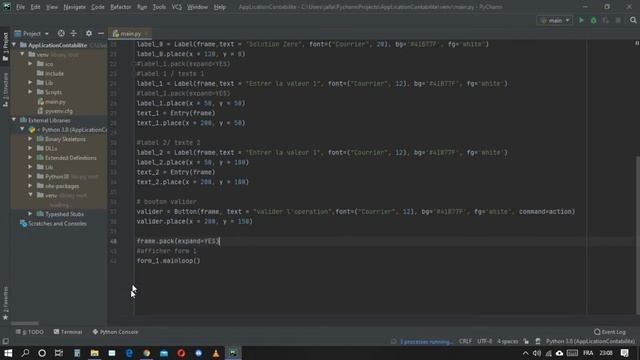The width and height of the screenshot is (640, 360).
Task: Expand the Scripts folder
Action: (x=31, y=92)
